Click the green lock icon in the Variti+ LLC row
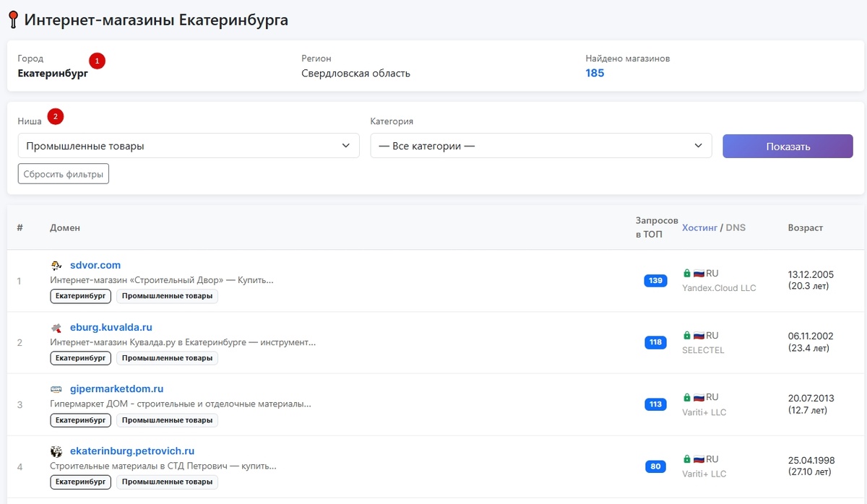This screenshot has height=504, width=867. point(686,396)
